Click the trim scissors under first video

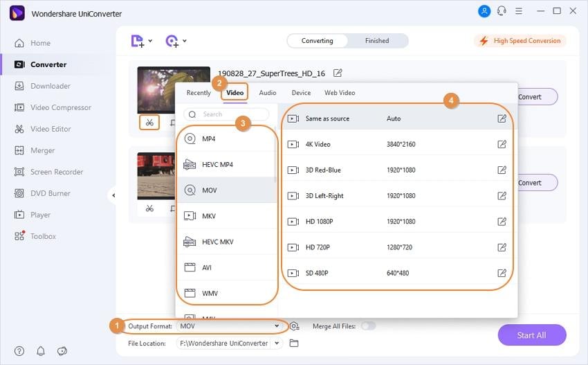149,123
